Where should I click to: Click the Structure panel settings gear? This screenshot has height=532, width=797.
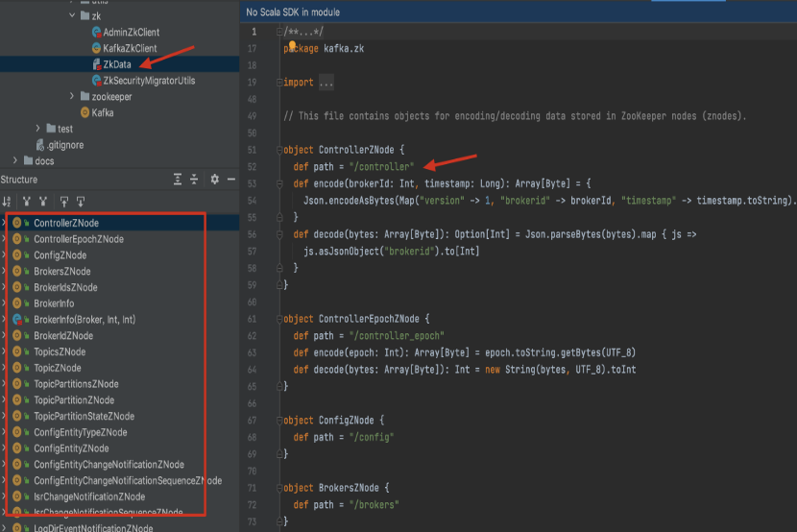click(215, 180)
